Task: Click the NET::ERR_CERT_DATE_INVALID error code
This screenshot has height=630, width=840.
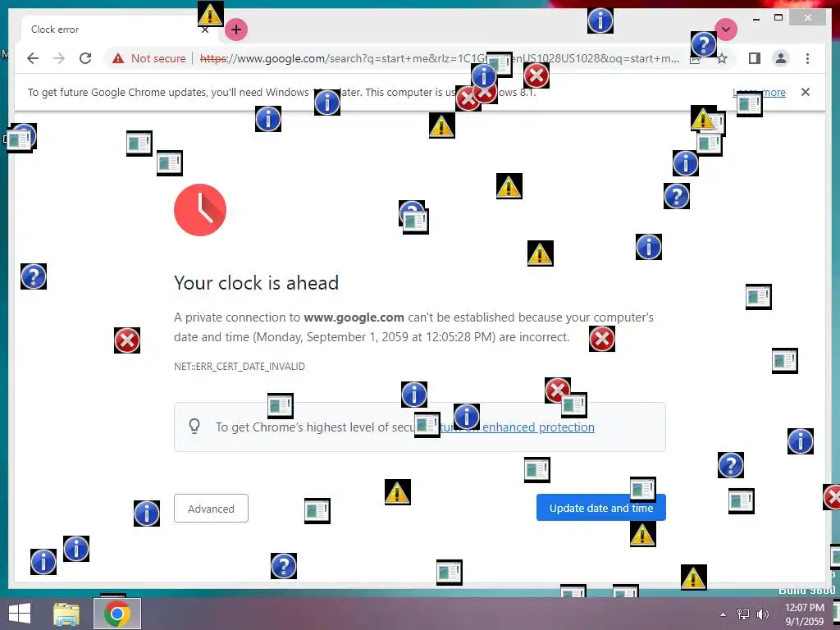Action: [x=240, y=367]
